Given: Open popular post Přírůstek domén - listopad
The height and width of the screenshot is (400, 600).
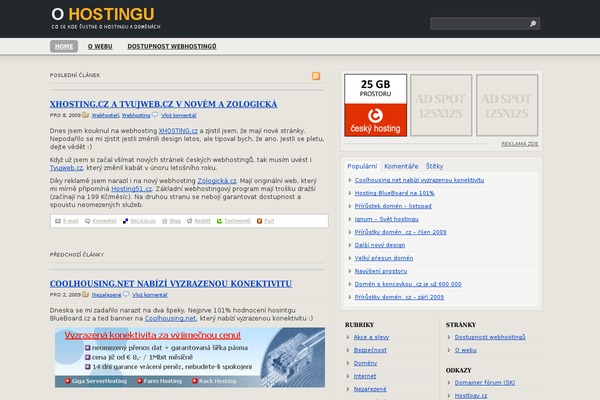Looking at the screenshot, I should (393, 206).
